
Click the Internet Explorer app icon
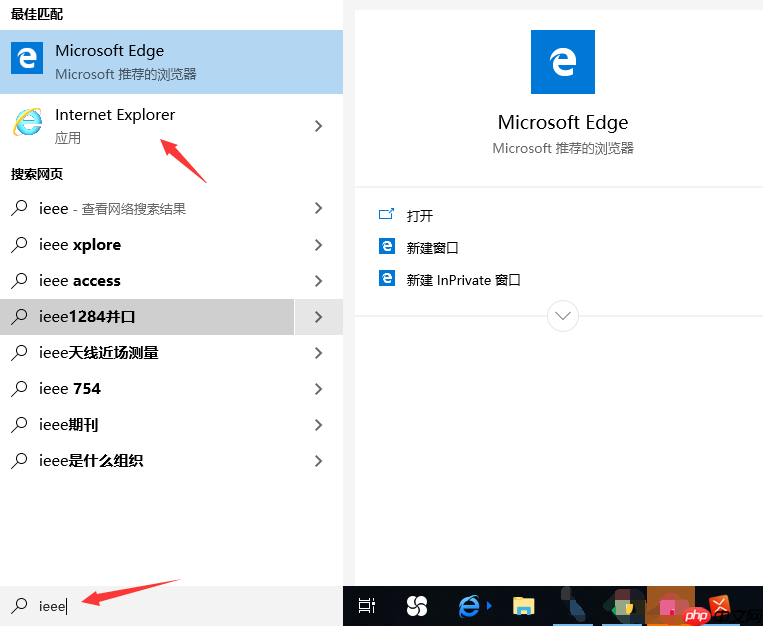(28, 123)
